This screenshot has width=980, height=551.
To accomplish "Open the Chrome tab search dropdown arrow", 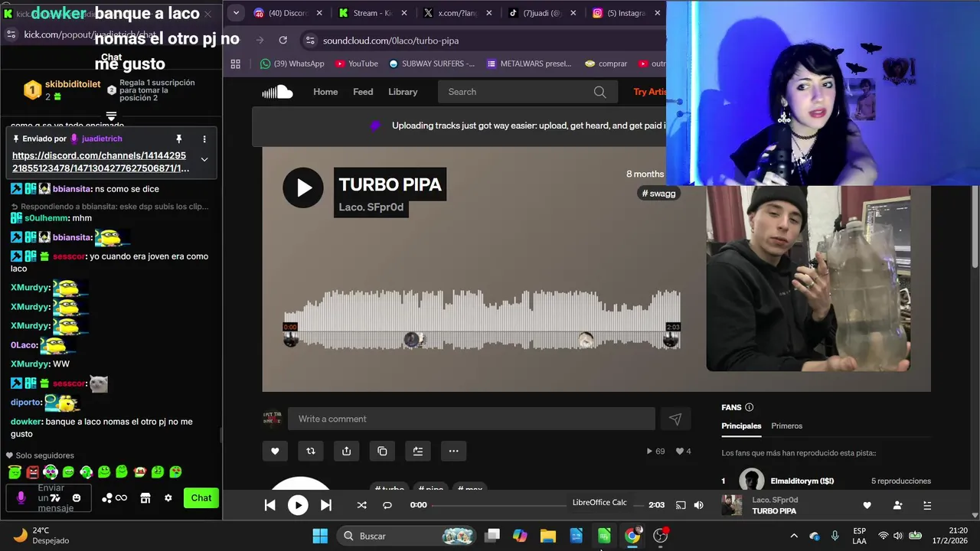I will click(x=236, y=12).
